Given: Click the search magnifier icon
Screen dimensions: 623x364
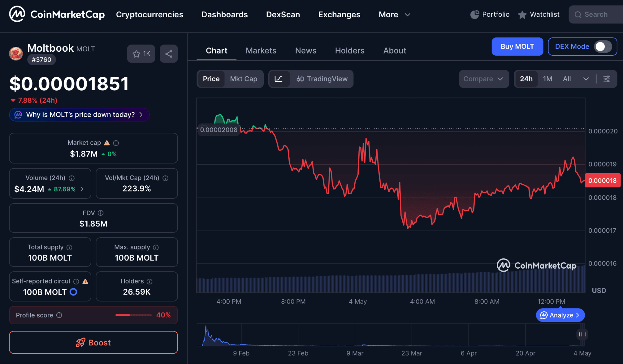Looking at the screenshot, I should coord(578,15).
